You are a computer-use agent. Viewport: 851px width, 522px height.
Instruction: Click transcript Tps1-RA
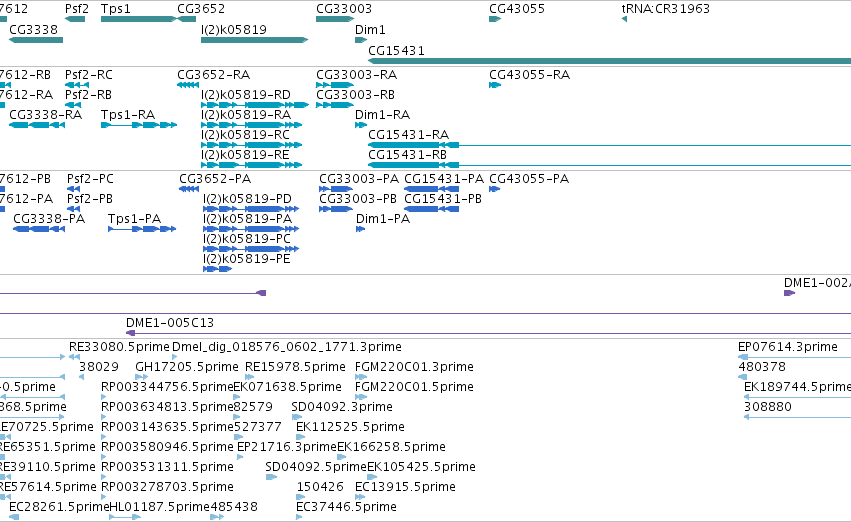tap(128, 115)
